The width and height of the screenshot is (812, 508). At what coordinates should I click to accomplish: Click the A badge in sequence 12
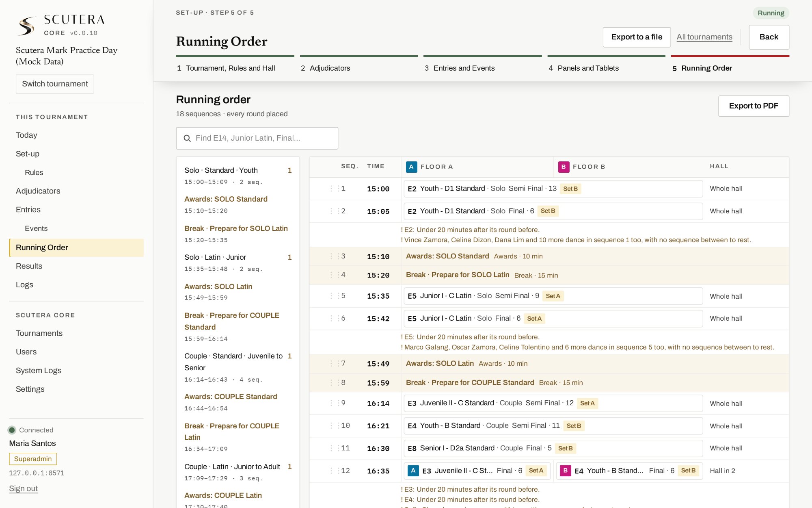413,471
